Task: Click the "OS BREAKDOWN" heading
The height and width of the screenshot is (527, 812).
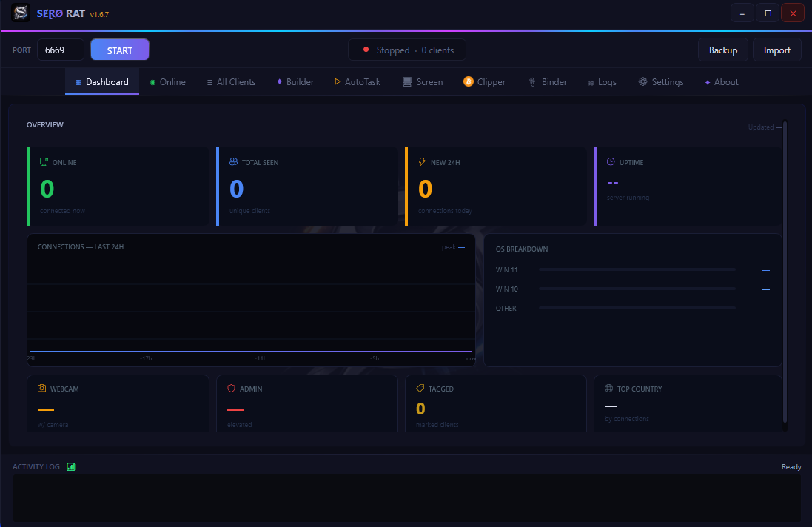Action: tap(522, 249)
